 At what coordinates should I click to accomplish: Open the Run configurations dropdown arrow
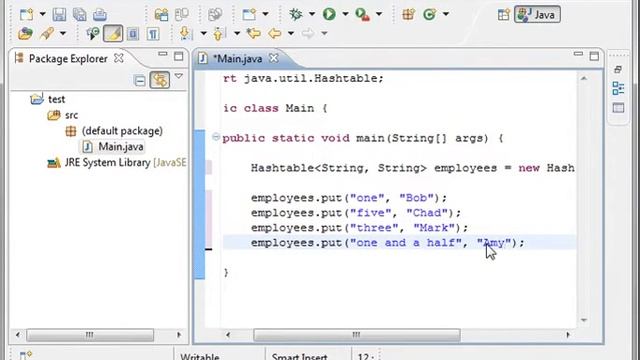point(345,14)
